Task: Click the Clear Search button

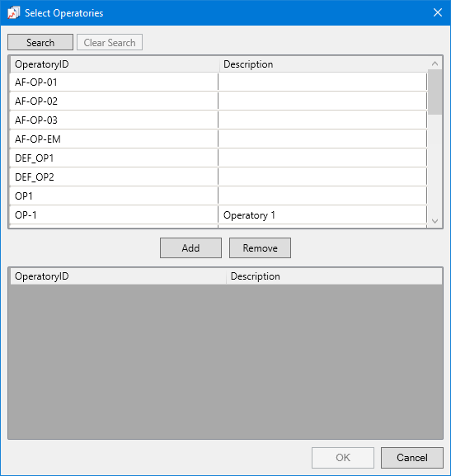Action: pos(110,42)
